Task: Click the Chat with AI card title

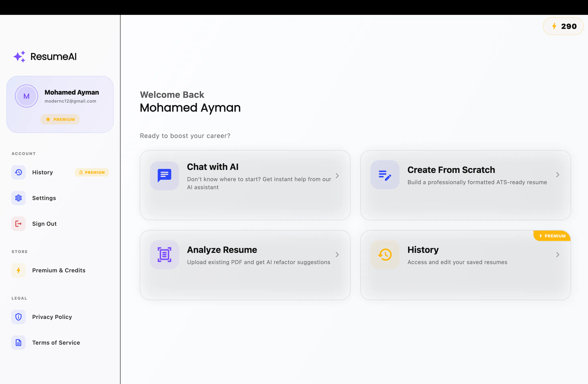Action: [x=213, y=167]
